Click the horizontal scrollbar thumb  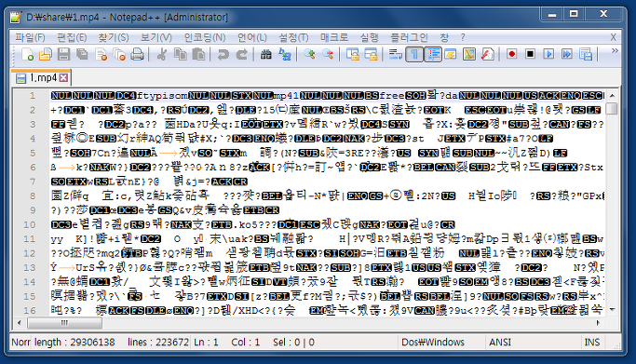point(64,323)
